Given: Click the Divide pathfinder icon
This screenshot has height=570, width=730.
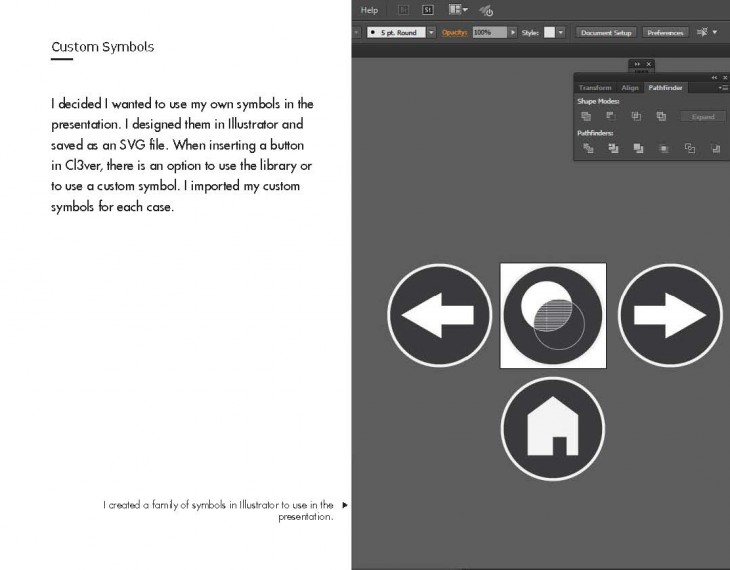Looking at the screenshot, I should [588, 148].
